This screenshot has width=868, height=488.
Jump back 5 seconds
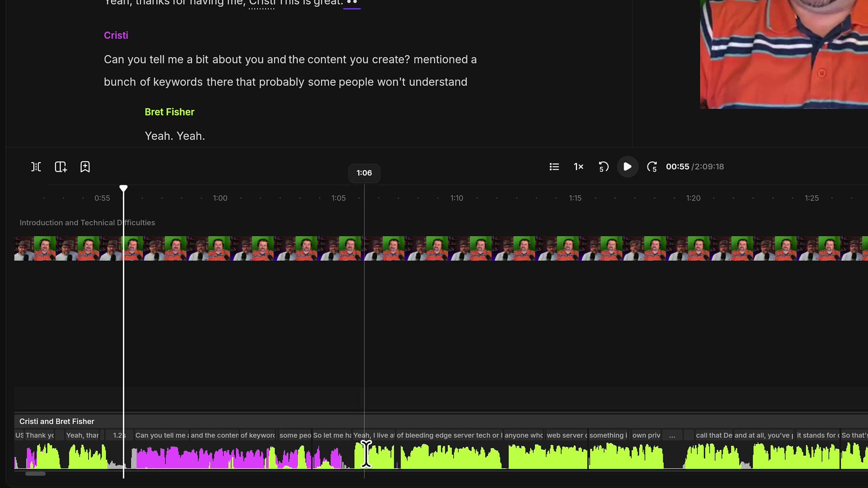coord(603,167)
